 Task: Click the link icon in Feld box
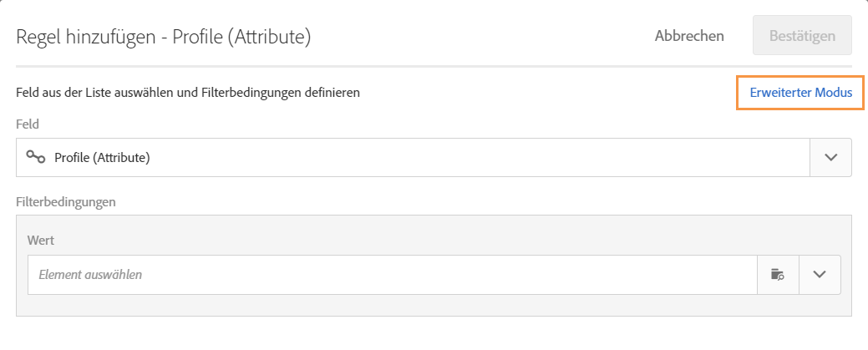click(x=34, y=157)
